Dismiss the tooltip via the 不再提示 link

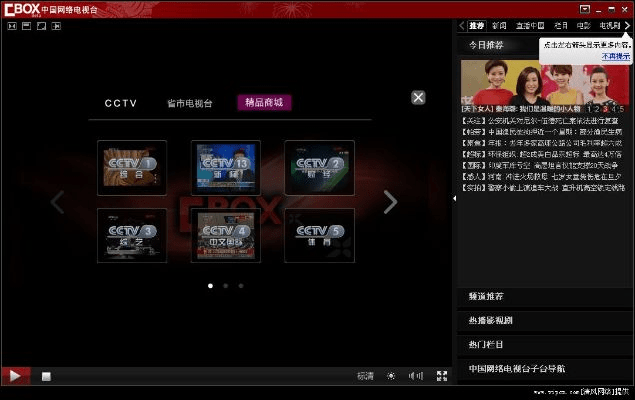[616, 56]
